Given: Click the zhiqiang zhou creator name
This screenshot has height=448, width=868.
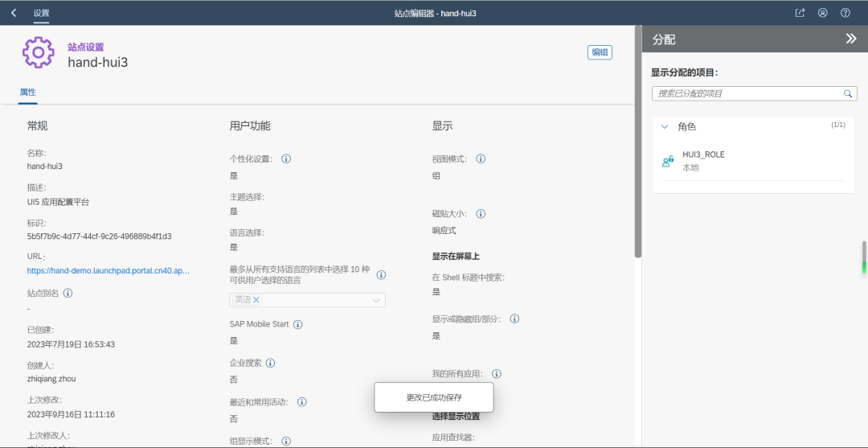Looking at the screenshot, I should [51, 379].
